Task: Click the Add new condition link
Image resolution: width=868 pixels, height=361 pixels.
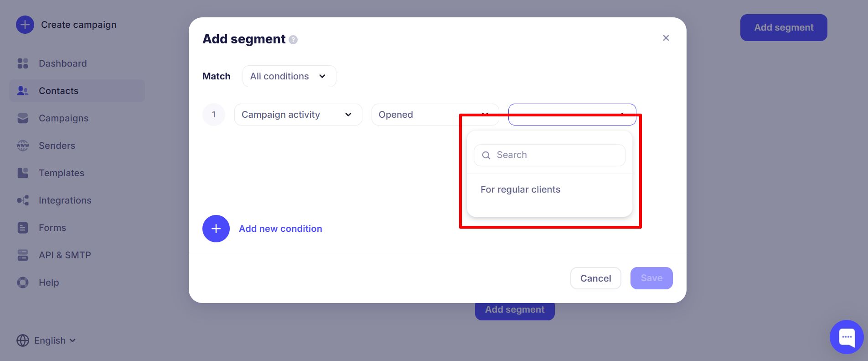Action: click(280, 229)
